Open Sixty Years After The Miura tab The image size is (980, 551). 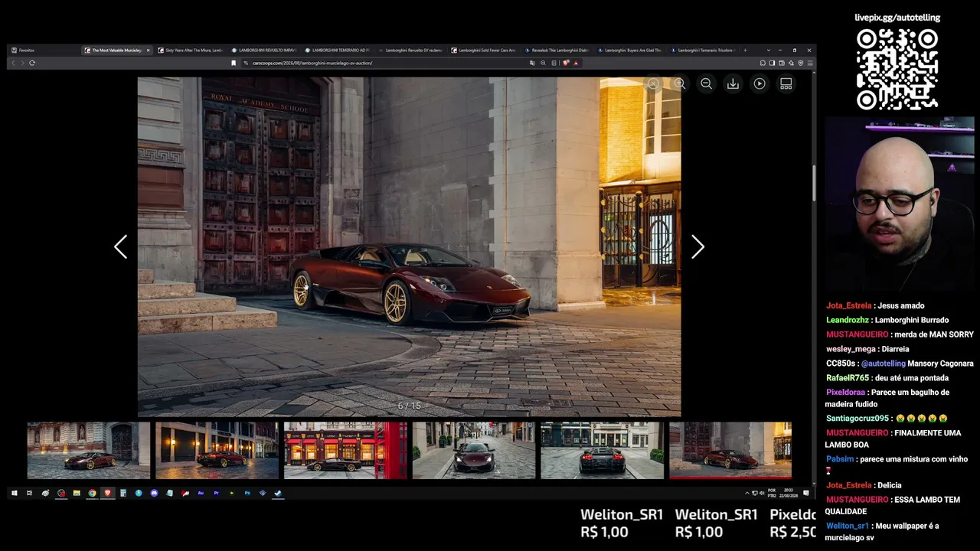click(x=191, y=51)
